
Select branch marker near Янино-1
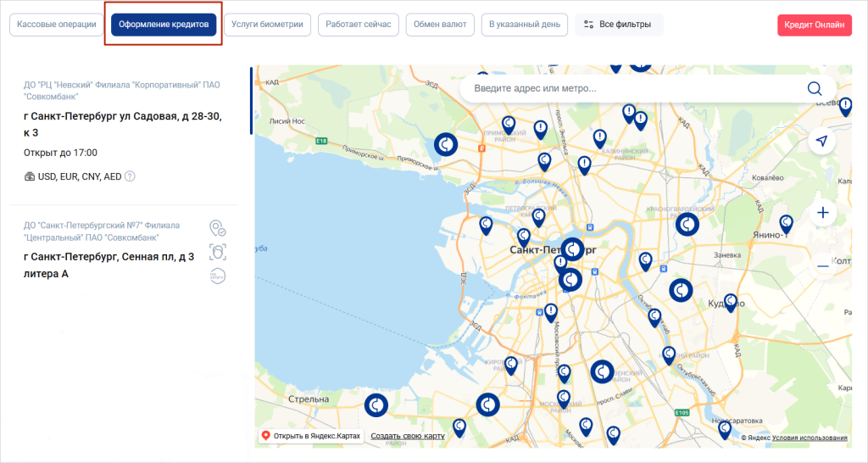point(786,224)
